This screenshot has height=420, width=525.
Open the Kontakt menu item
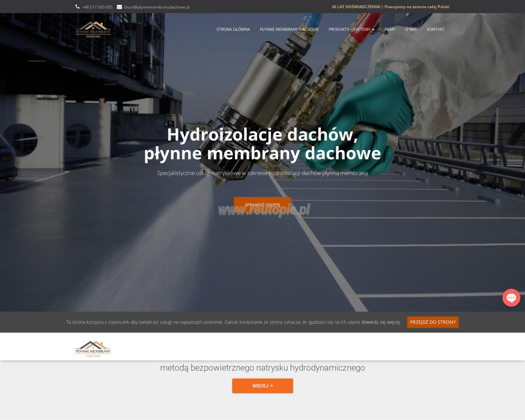click(x=435, y=29)
